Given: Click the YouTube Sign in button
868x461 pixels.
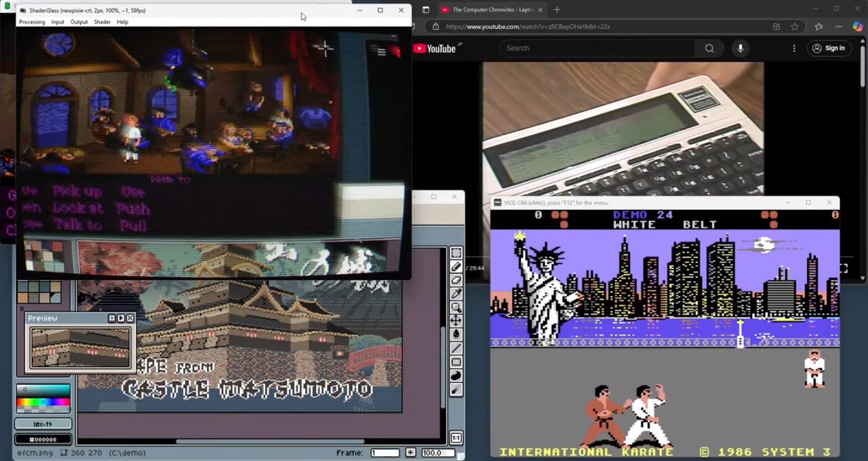Looking at the screenshot, I should [829, 48].
